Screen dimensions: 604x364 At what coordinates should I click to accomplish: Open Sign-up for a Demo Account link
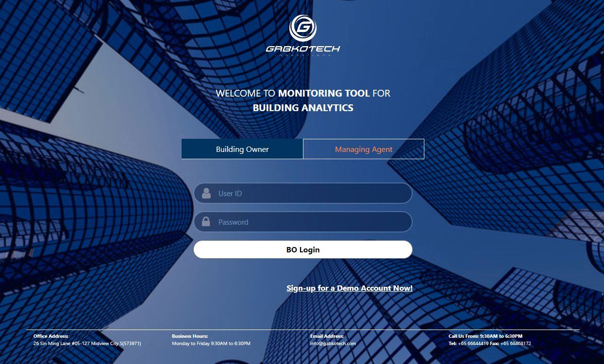pos(349,288)
